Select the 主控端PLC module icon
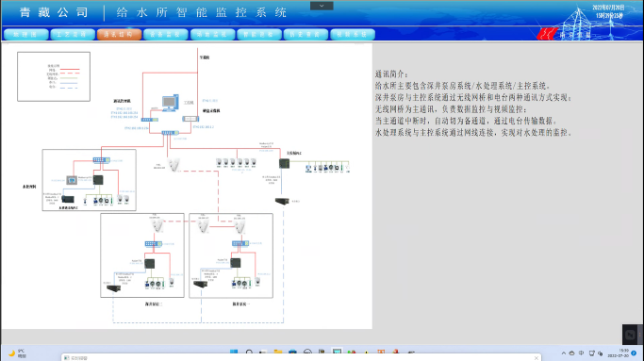 [x=284, y=163]
